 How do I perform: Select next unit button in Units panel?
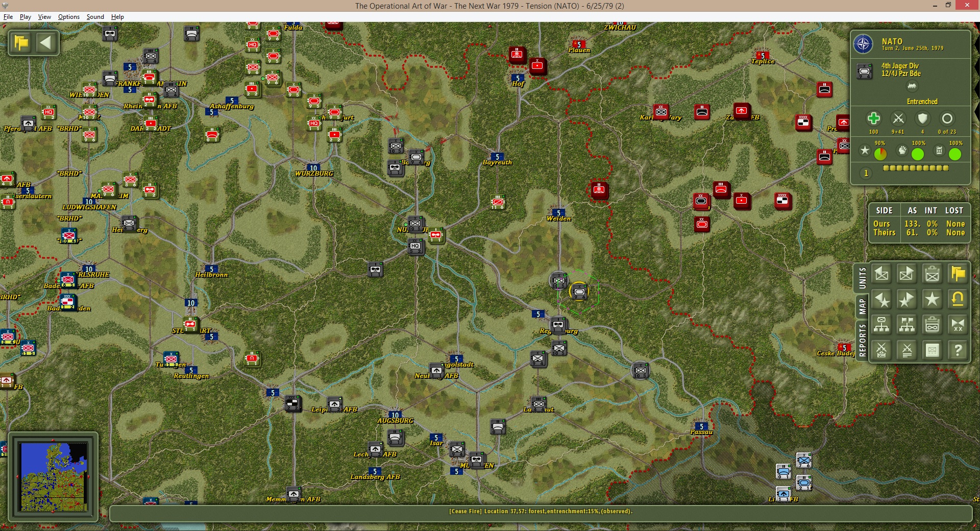906,274
